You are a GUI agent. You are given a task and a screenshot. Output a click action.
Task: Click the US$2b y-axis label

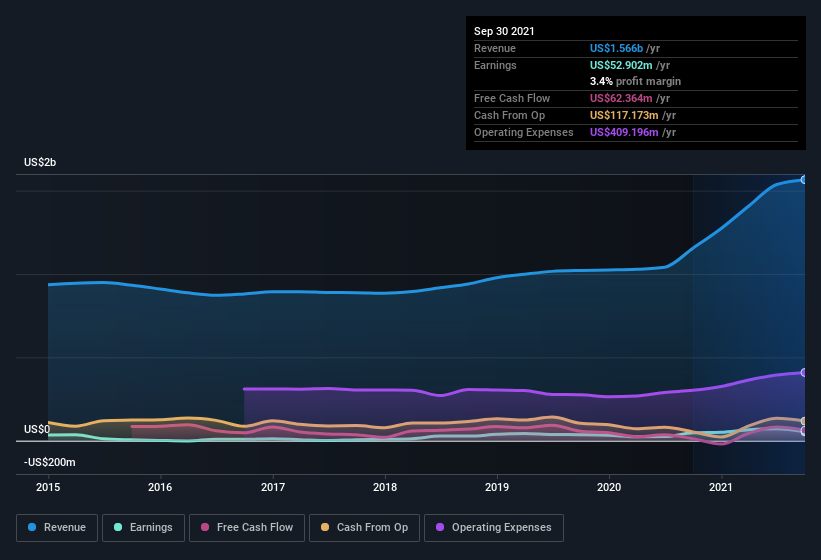click(x=40, y=162)
